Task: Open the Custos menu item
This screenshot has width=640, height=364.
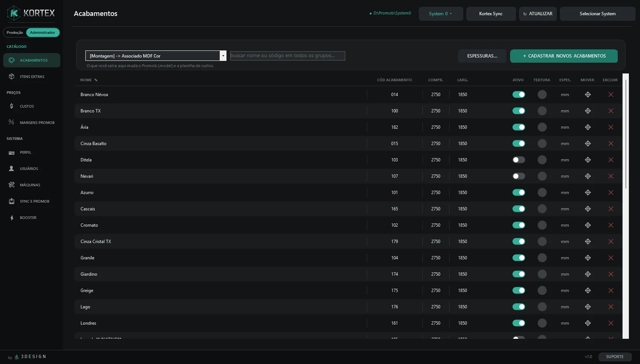Action: click(x=32, y=106)
